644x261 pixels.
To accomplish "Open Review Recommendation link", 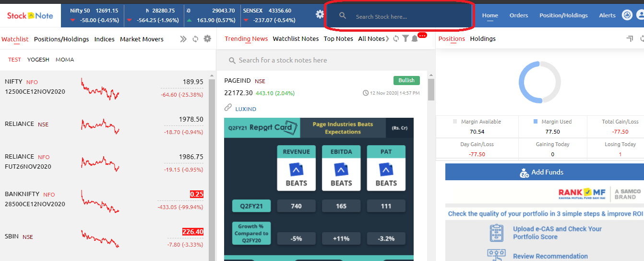I will tap(550, 256).
